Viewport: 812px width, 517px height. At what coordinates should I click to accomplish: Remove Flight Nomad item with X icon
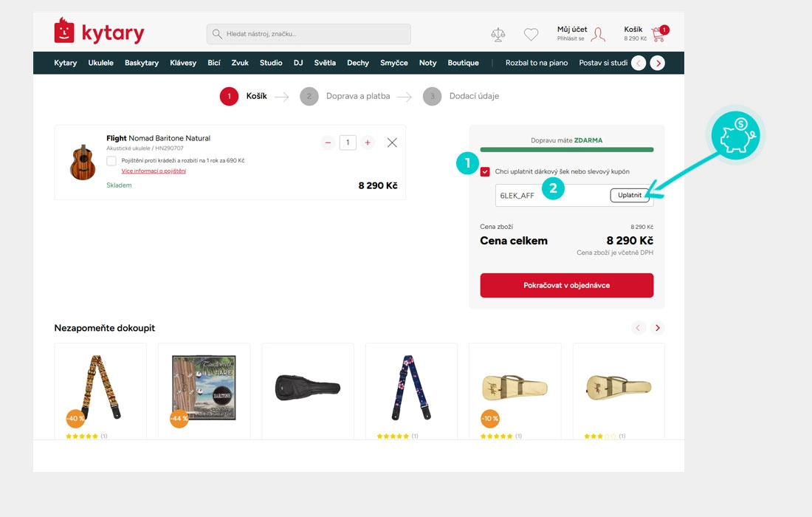[x=392, y=143]
